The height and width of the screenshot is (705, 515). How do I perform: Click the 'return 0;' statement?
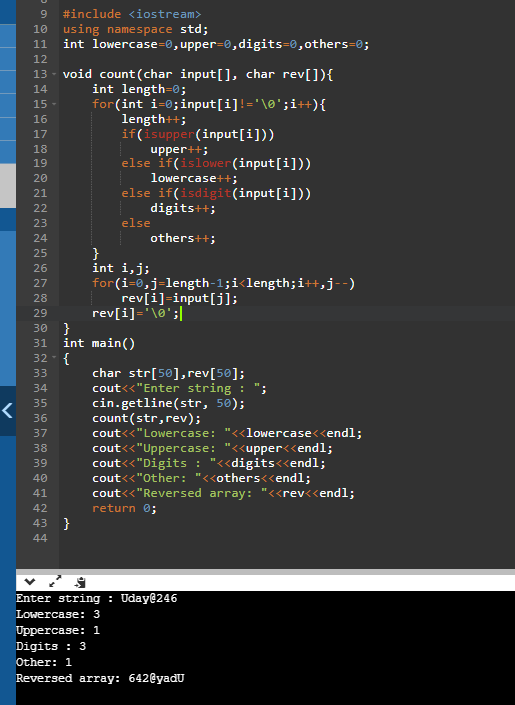124,508
